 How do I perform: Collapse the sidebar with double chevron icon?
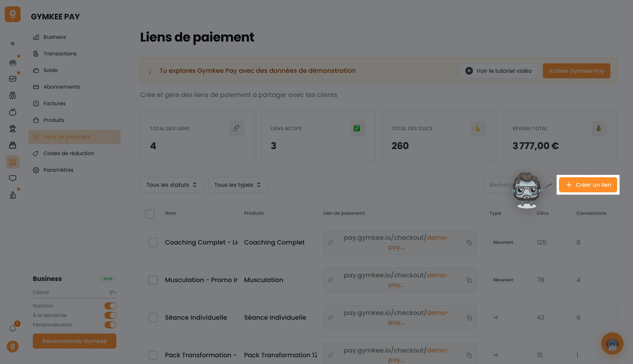click(x=13, y=44)
